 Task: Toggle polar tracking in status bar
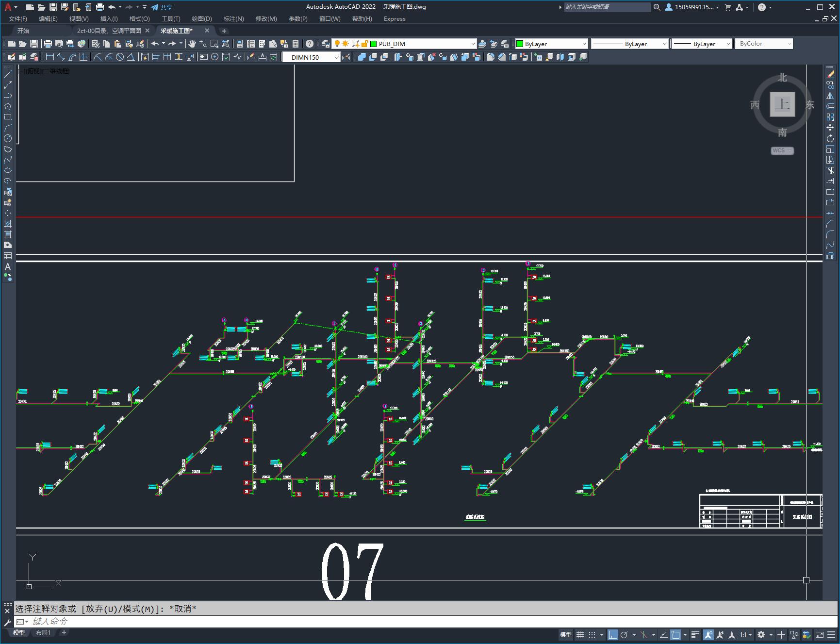(x=625, y=634)
